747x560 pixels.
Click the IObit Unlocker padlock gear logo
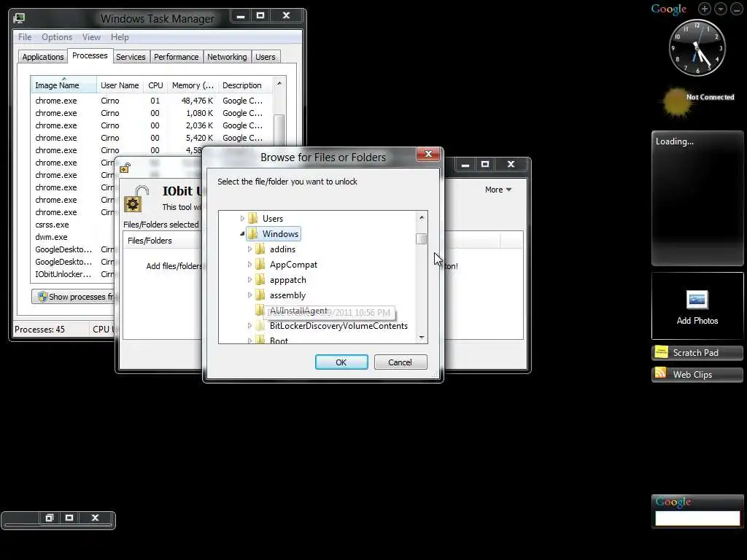point(136,199)
